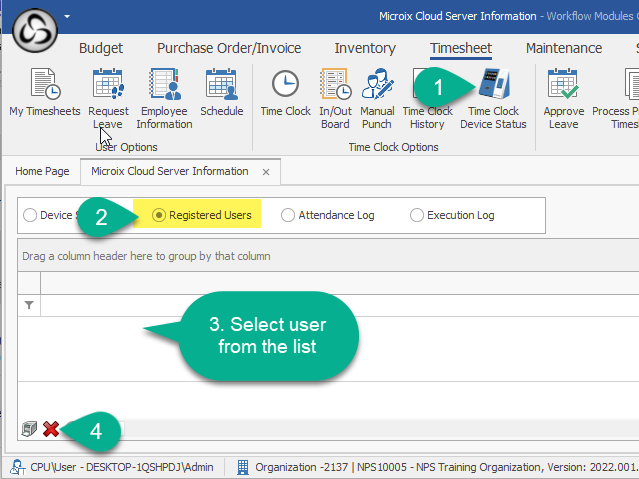The width and height of the screenshot is (639, 479).
Task: Open the quick access dropdown arrow
Action: coord(67,17)
